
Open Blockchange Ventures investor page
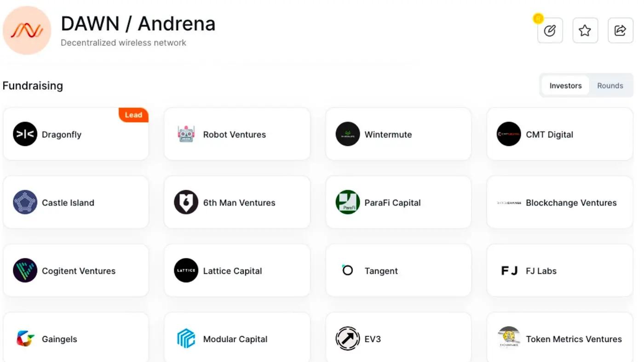(x=560, y=202)
